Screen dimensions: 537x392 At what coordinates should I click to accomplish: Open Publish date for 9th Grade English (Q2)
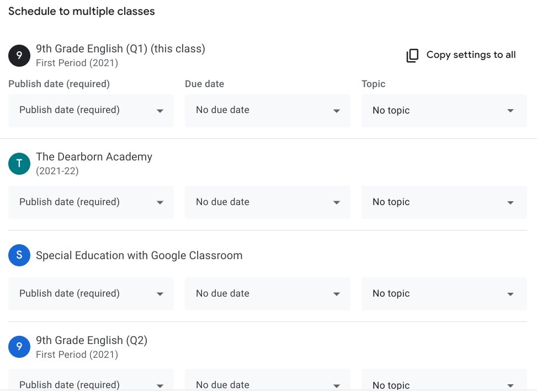point(91,383)
